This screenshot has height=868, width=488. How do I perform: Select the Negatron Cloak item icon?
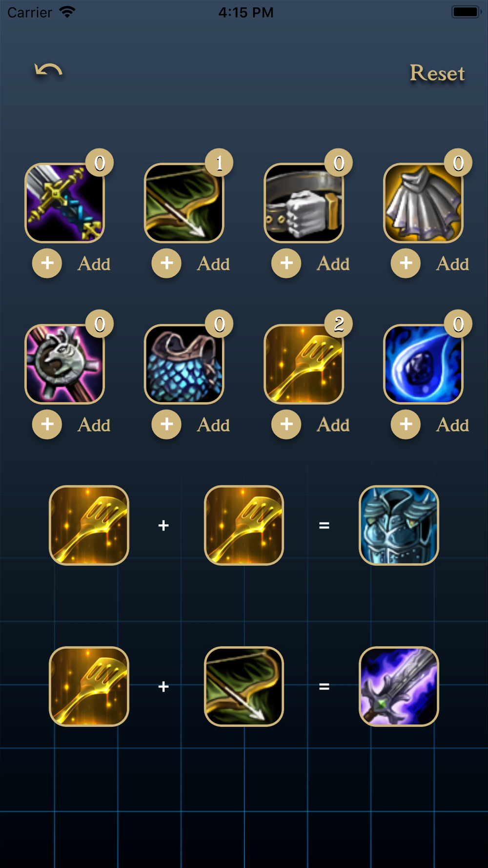click(x=424, y=203)
